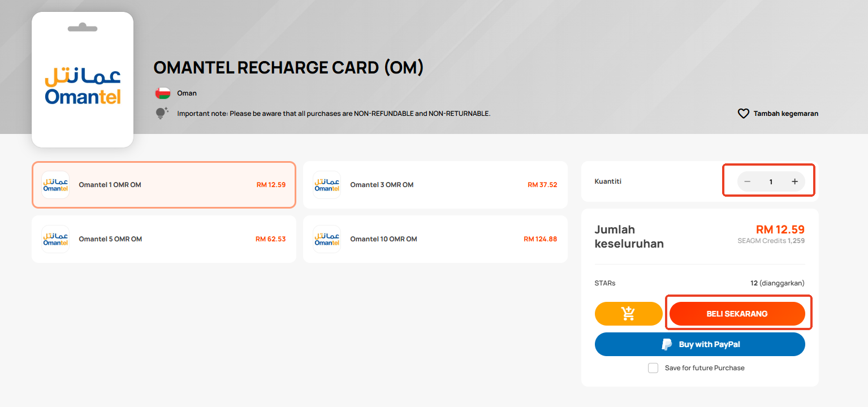This screenshot has width=868, height=407.
Task: Click the total price RM 12.59
Action: [780, 230]
